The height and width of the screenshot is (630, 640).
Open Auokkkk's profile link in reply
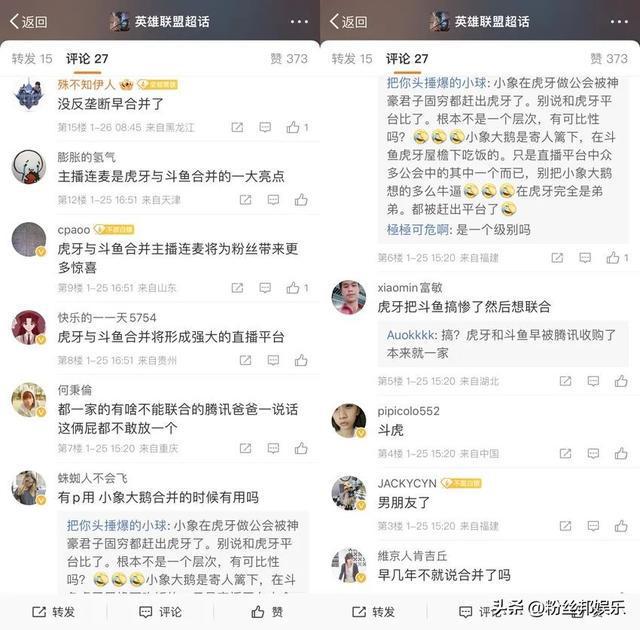pyautogui.click(x=411, y=335)
